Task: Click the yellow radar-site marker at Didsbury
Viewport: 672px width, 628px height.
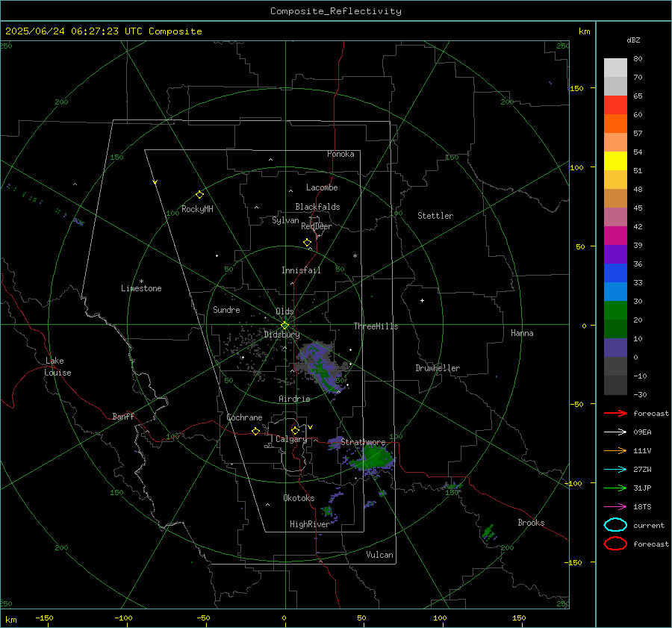Action: [x=284, y=326]
